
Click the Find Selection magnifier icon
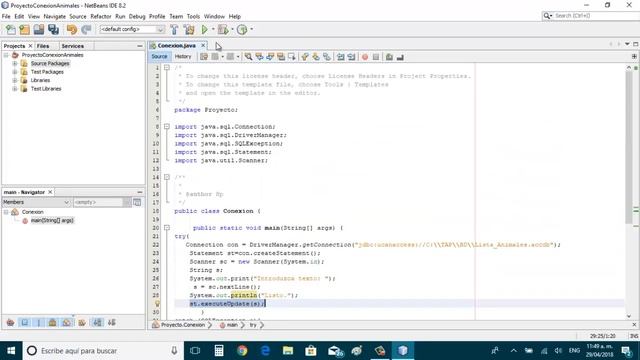click(x=248, y=57)
